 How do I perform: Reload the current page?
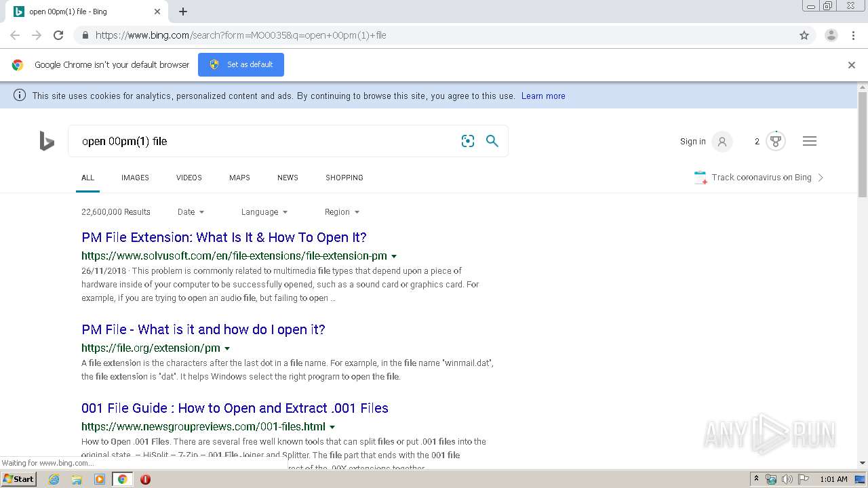[x=58, y=35]
